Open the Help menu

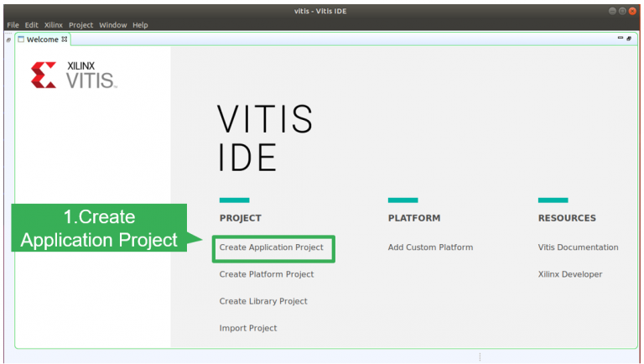[x=140, y=25]
